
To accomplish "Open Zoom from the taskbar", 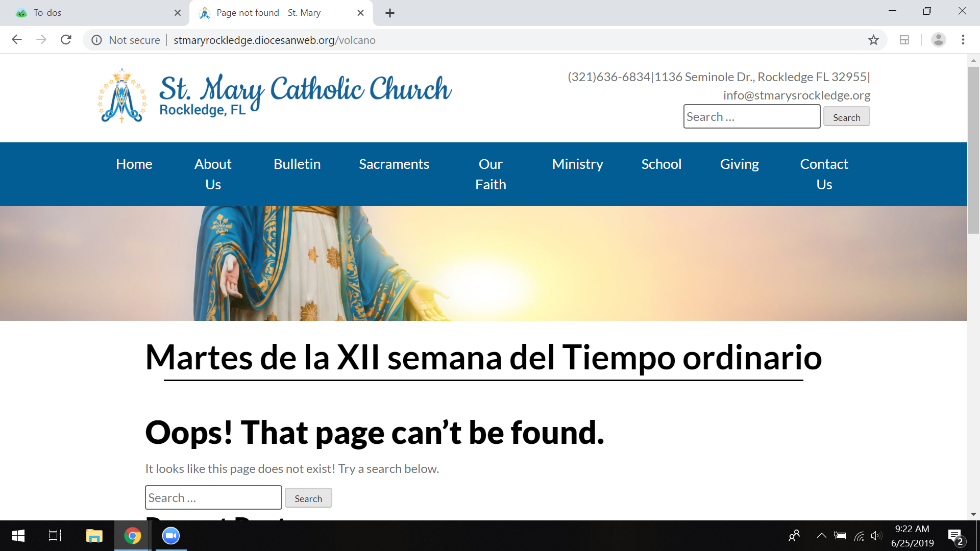I will (x=171, y=536).
